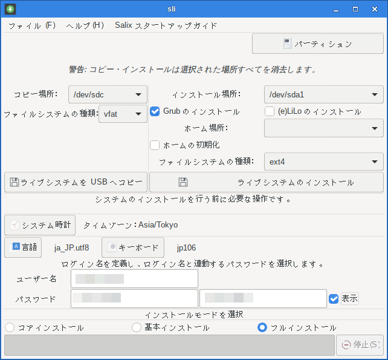The width and height of the screenshot is (388, 360).
Task: Click the first パスワード input field
Action: pos(134,298)
